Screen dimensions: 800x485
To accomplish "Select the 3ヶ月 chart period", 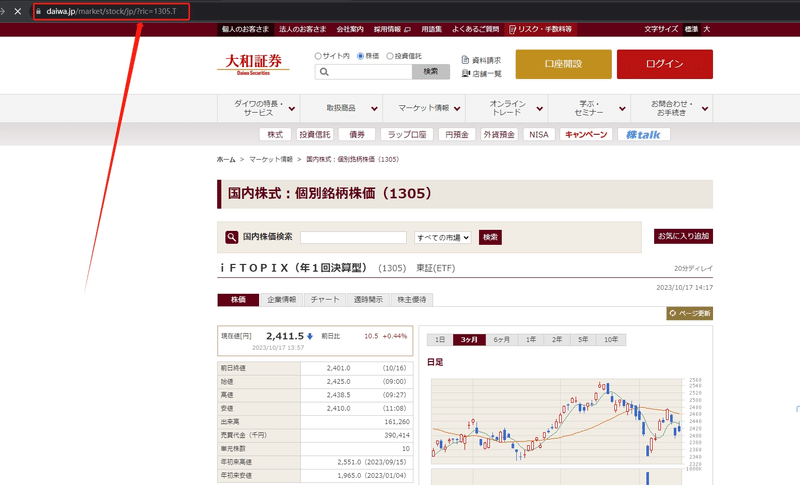I will [x=469, y=340].
